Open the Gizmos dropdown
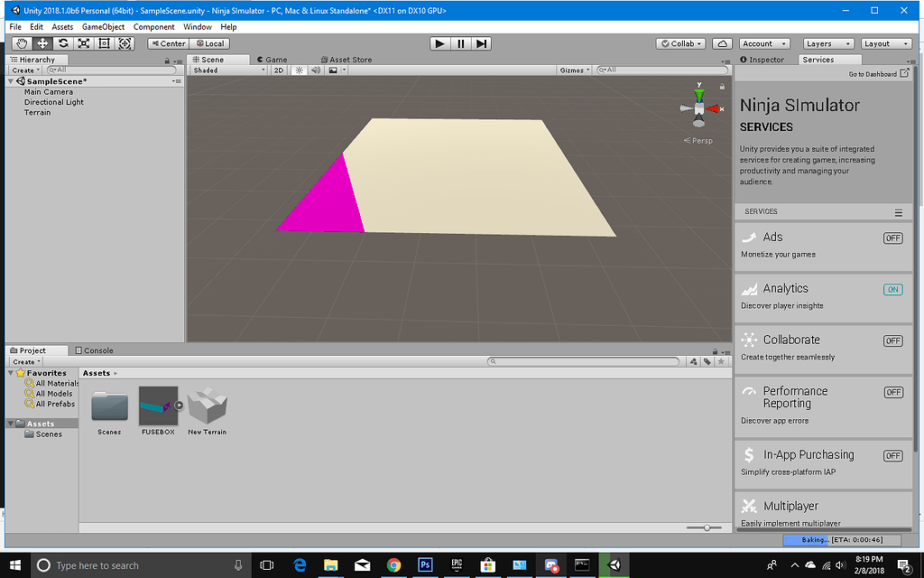Screen dimensions: 924x578 pyautogui.click(x=575, y=70)
